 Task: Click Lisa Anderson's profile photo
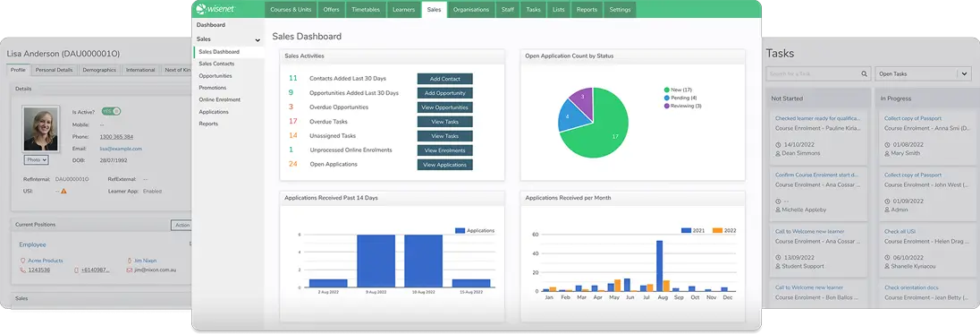40,130
